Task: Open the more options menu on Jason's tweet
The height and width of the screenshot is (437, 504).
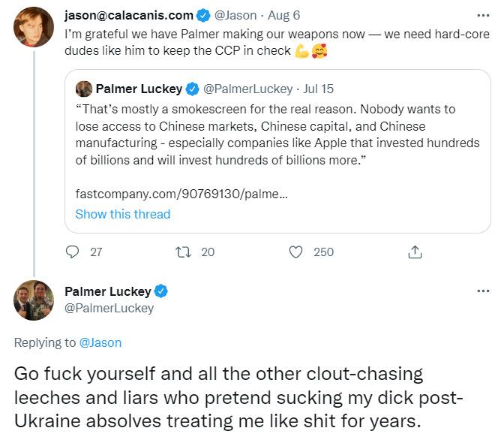Action: [x=483, y=14]
